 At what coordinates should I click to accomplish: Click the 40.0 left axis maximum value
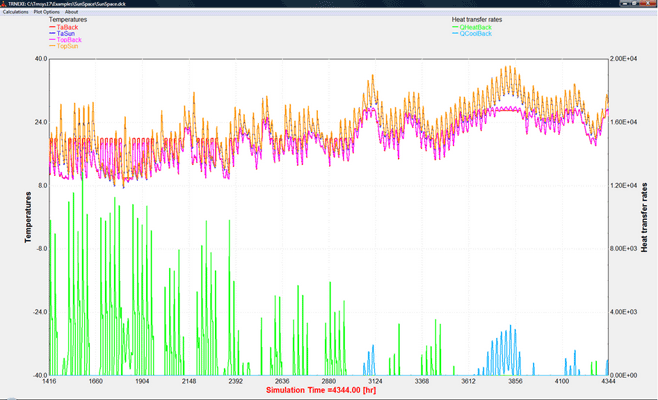[x=41, y=58]
